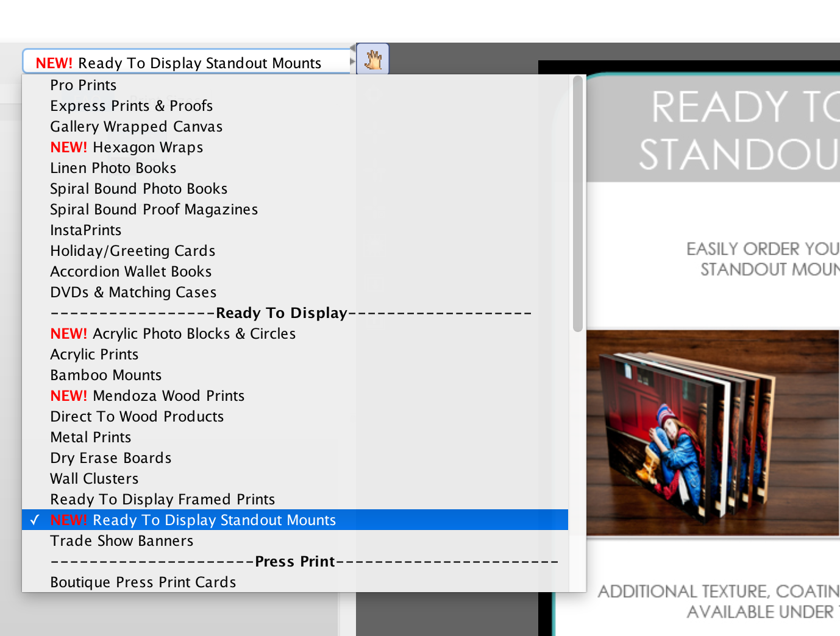Select Linen Photo Books
Screen dimensions: 840x636
295,168
